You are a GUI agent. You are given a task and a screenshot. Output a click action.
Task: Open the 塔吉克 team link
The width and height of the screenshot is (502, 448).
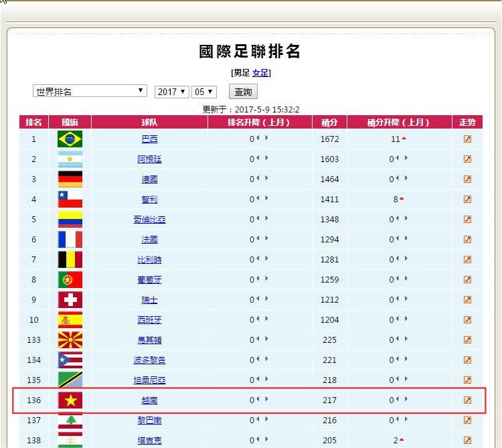coord(149,441)
